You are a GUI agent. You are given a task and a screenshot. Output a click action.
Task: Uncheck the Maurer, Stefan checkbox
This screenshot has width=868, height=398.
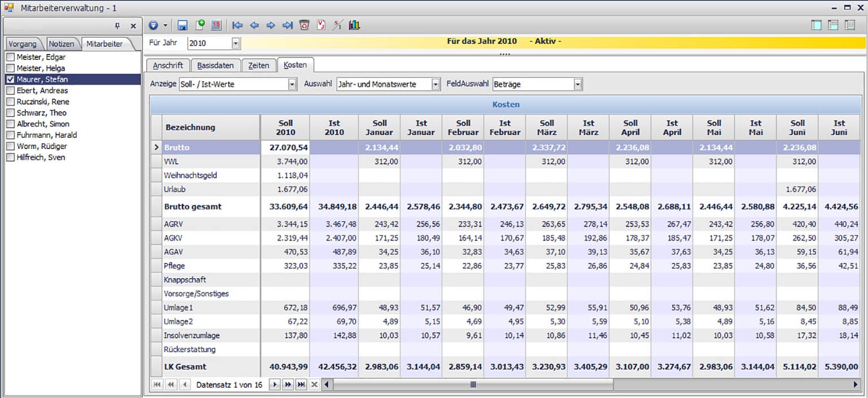(x=10, y=80)
